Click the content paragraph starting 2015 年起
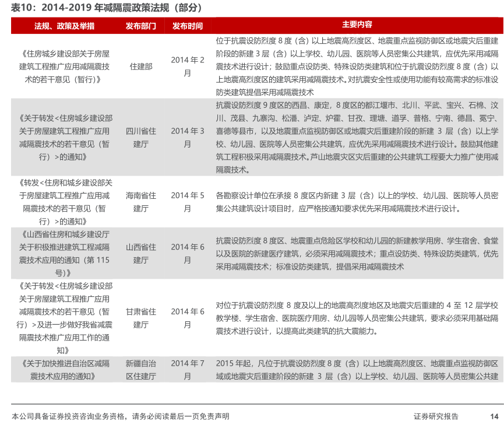This screenshot has width=504, height=421. (357, 369)
